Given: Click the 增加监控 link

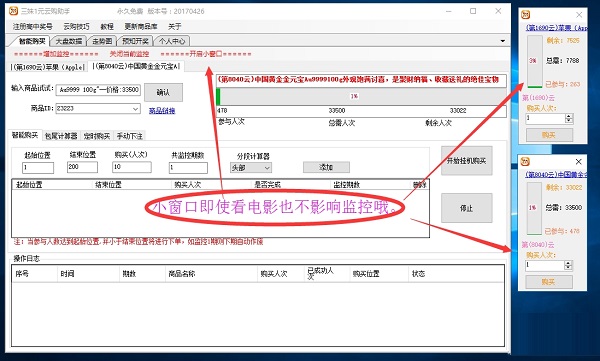Looking at the screenshot, I should pos(56,54).
